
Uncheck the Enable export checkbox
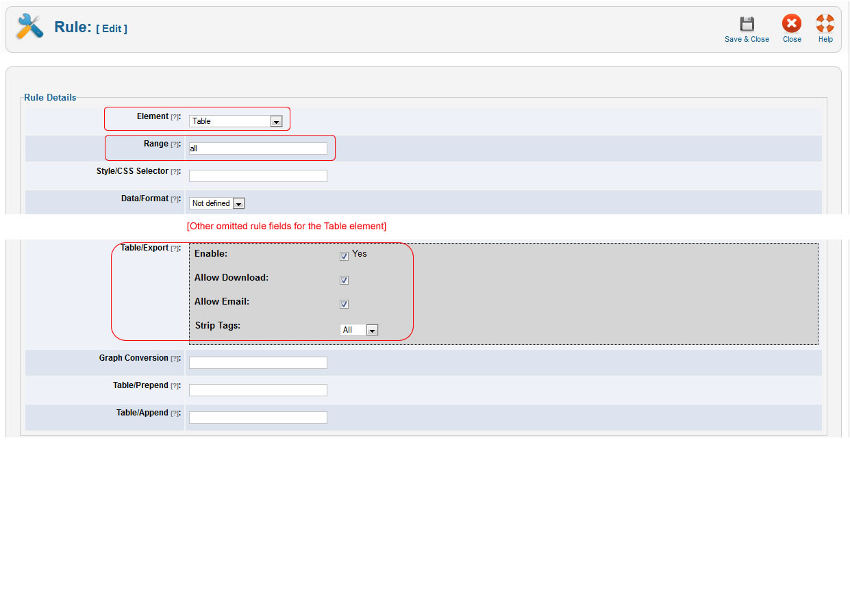point(344,256)
